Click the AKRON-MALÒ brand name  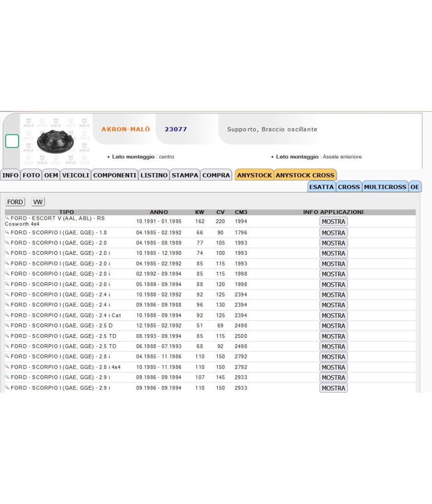pos(126,129)
